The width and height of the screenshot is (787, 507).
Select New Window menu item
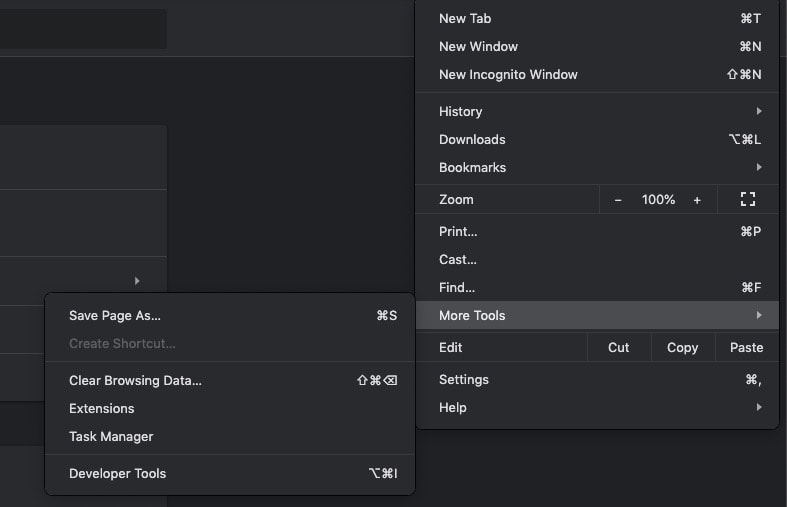click(477, 46)
